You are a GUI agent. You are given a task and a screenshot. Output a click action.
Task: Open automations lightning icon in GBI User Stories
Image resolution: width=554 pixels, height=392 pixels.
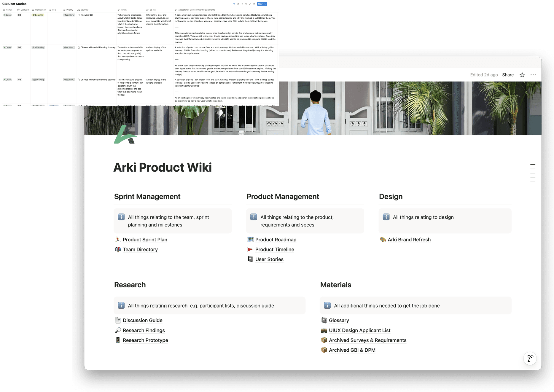pyautogui.click(x=242, y=4)
